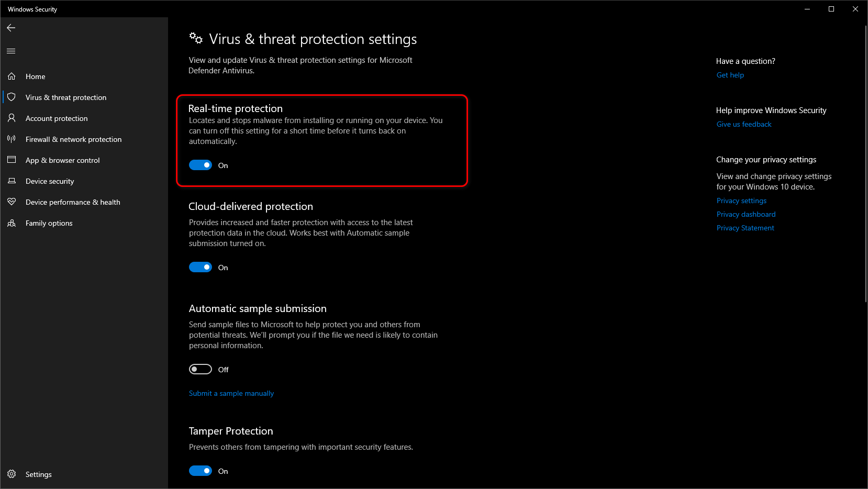This screenshot has width=868, height=489.
Task: Click the Get help link
Action: 730,75
